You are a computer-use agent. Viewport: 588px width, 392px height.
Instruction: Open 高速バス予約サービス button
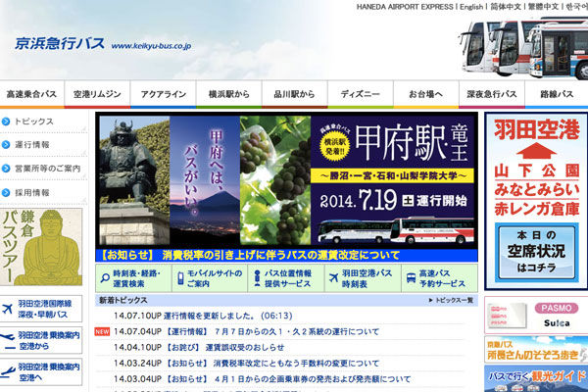pyautogui.click(x=439, y=278)
